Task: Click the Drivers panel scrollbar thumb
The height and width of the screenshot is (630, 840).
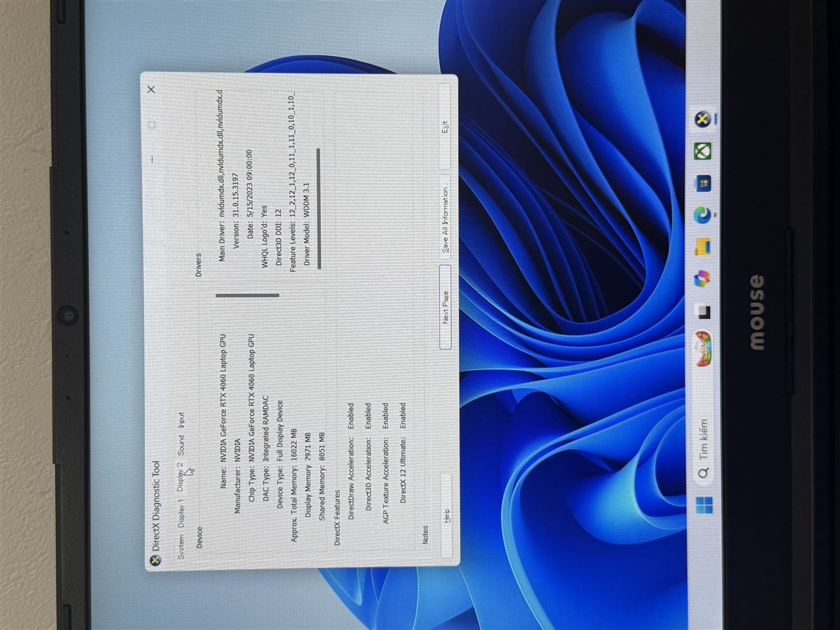Action: click(319, 209)
